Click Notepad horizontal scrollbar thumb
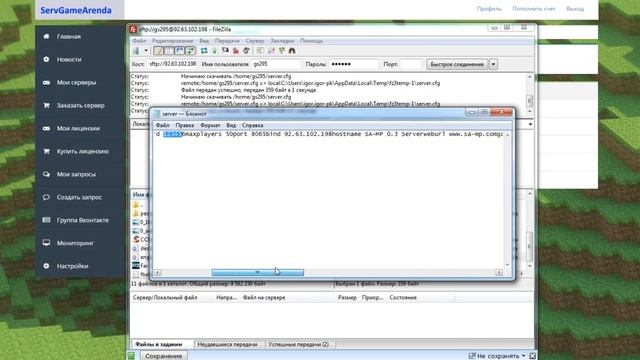 (258, 272)
